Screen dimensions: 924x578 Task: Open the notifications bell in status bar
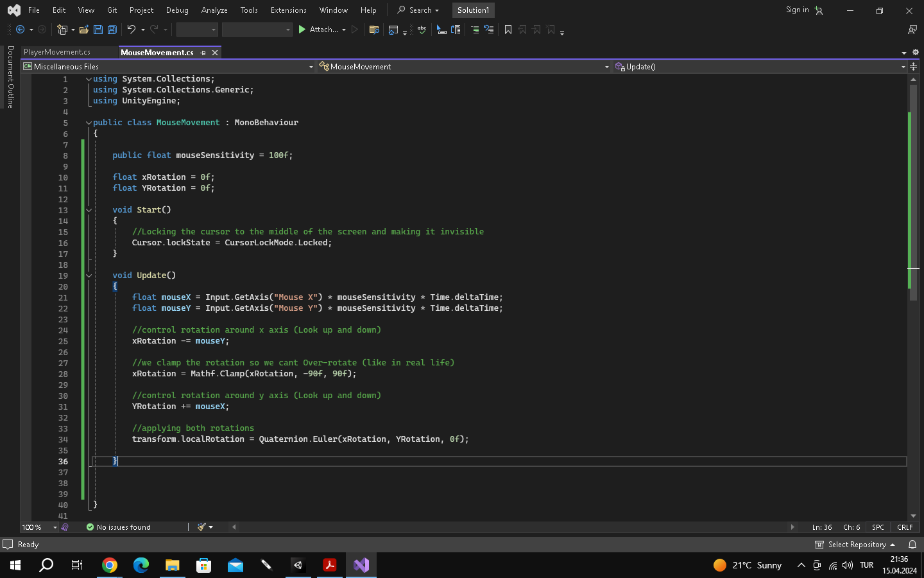click(912, 545)
